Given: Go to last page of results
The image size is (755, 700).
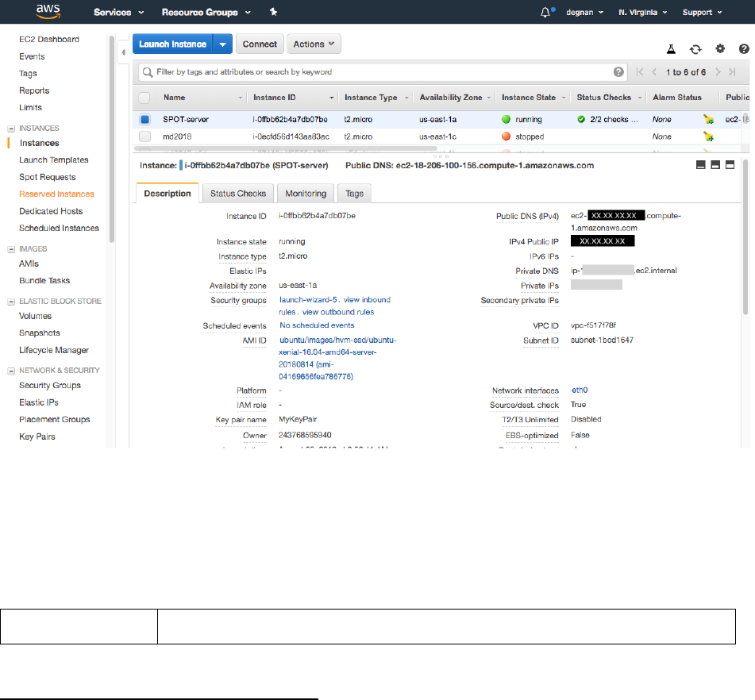Looking at the screenshot, I should (732, 71).
